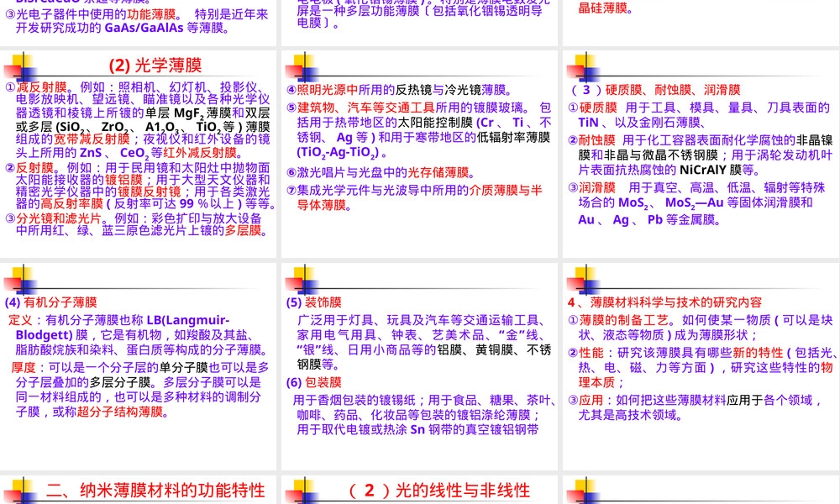
Task: Click the text Sn in the packaging film text
Action: point(417,429)
